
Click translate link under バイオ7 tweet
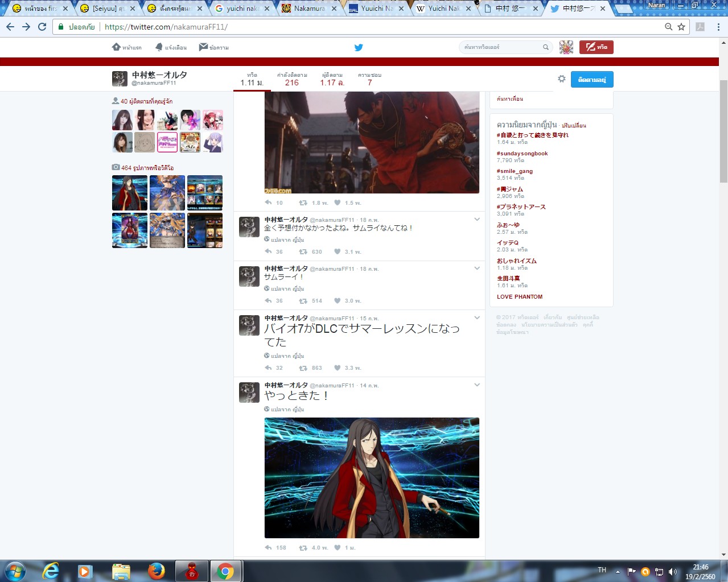[284, 356]
